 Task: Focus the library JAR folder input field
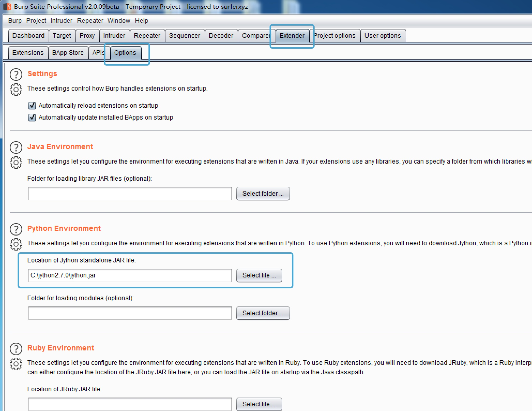(130, 194)
